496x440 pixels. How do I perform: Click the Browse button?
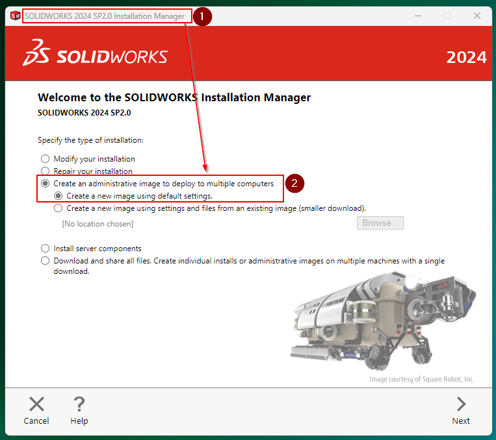click(380, 223)
